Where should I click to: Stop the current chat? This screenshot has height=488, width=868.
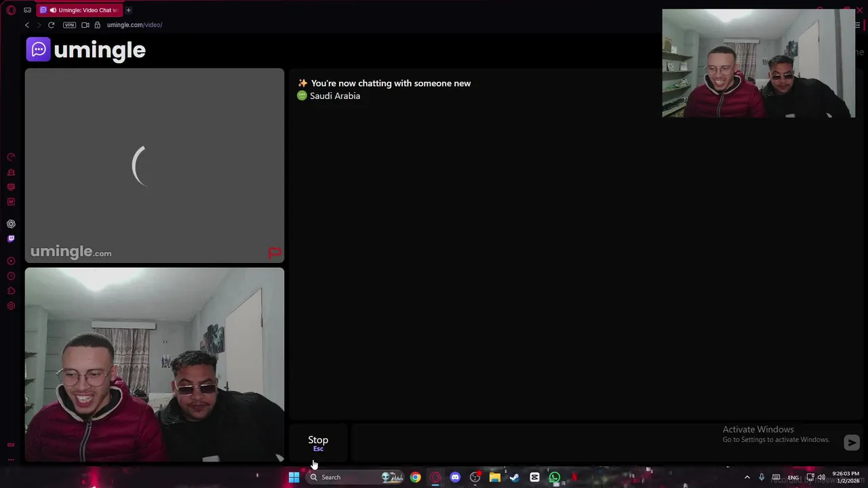318,443
